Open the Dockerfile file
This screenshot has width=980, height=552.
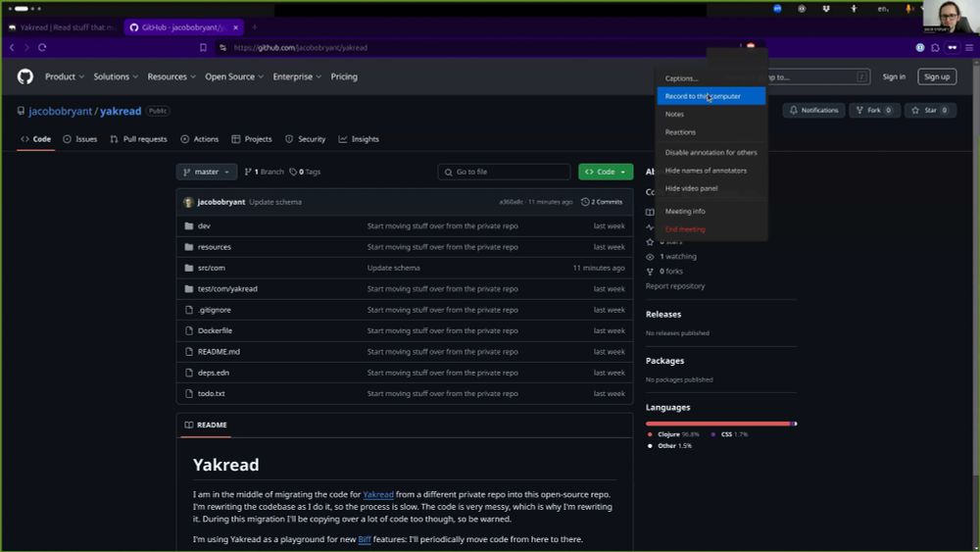click(x=215, y=330)
